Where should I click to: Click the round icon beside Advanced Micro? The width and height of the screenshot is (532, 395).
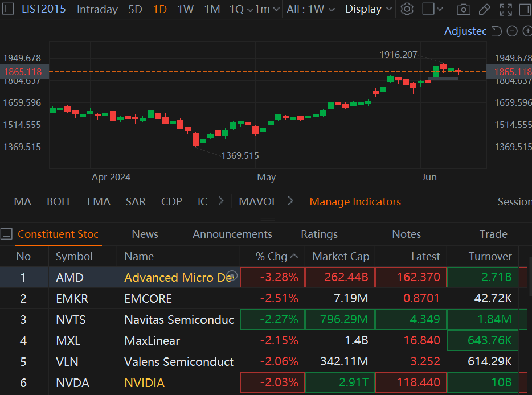click(232, 275)
